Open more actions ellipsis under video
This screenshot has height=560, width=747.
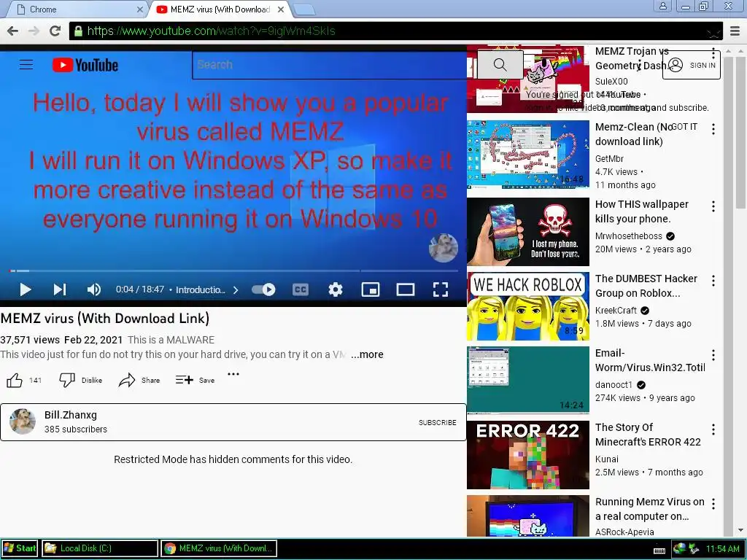point(233,374)
